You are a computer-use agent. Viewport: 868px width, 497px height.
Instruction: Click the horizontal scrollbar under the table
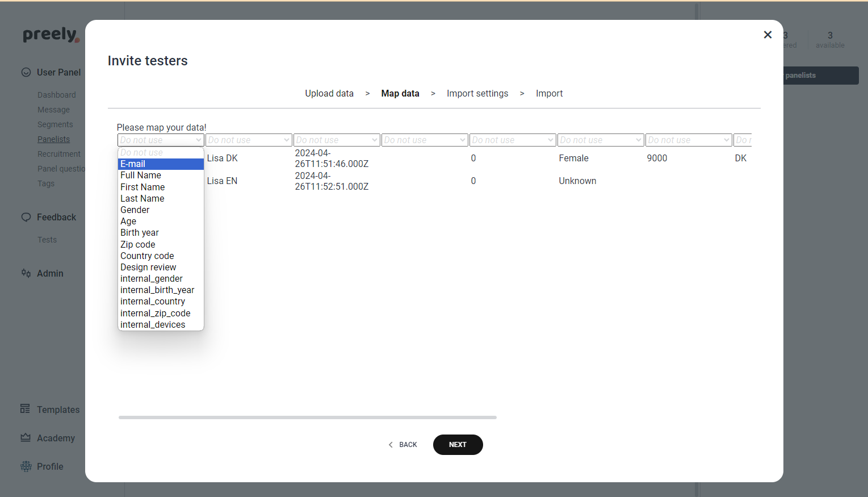click(307, 417)
